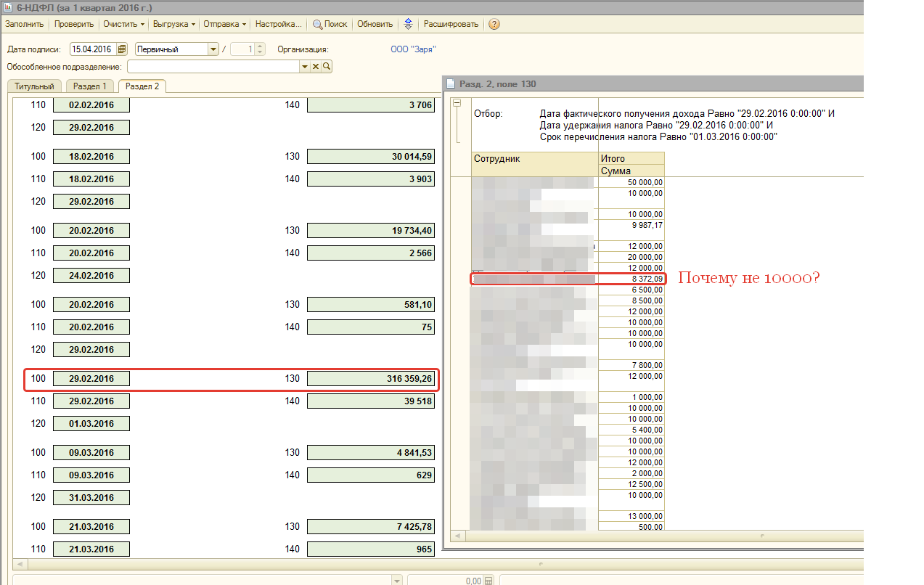Click the Поиск magnifier toolbar button
This screenshot has width=924, height=585.
pyautogui.click(x=330, y=24)
